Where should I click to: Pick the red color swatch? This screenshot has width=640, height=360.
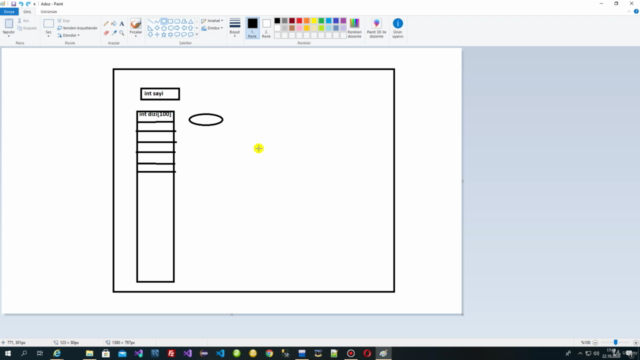[299, 21]
